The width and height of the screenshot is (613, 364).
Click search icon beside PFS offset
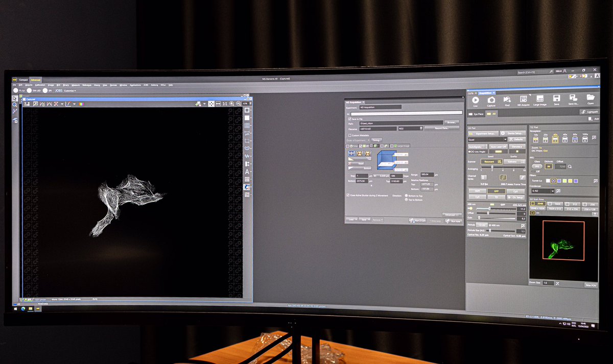coord(570,166)
